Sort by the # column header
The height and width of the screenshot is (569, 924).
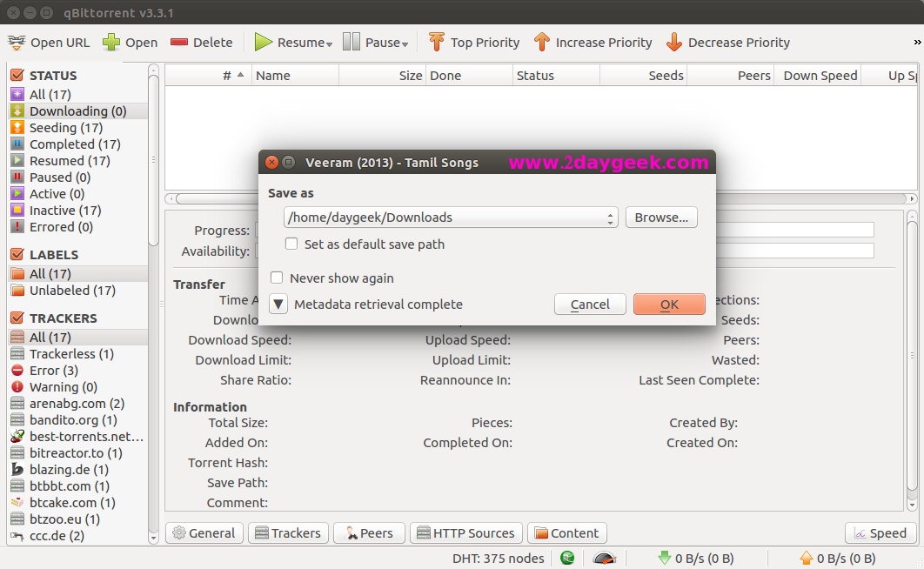[208, 76]
